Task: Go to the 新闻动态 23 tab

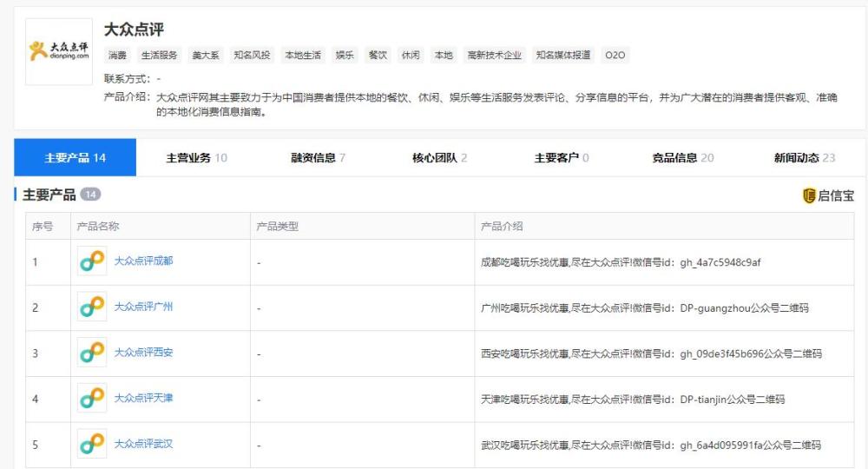Action: pyautogui.click(x=805, y=158)
